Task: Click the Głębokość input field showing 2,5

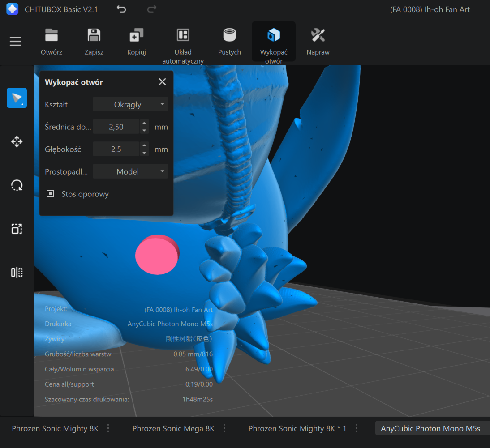Action: 116,149
